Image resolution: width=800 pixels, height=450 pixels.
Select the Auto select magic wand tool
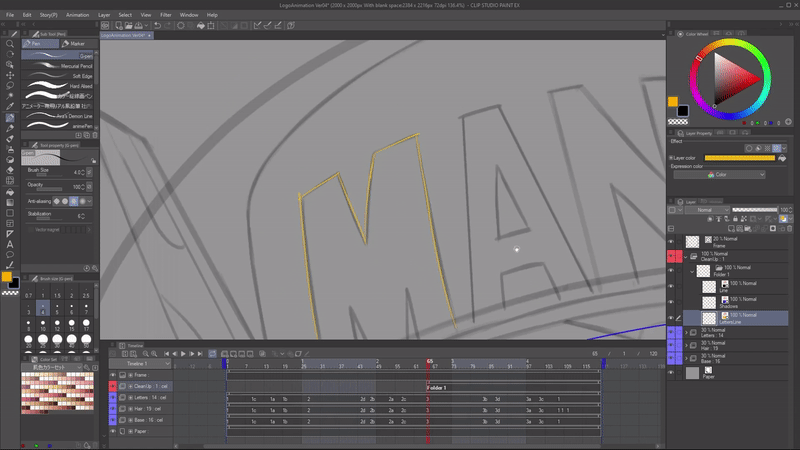(10, 96)
